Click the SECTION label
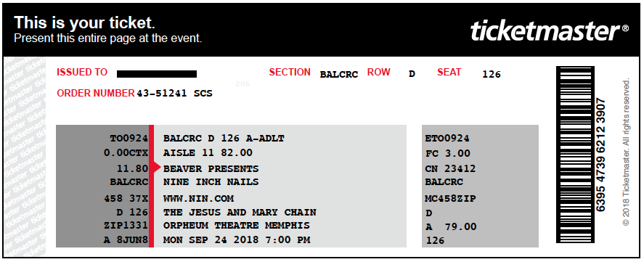This screenshot has height=262, width=644. click(x=290, y=73)
